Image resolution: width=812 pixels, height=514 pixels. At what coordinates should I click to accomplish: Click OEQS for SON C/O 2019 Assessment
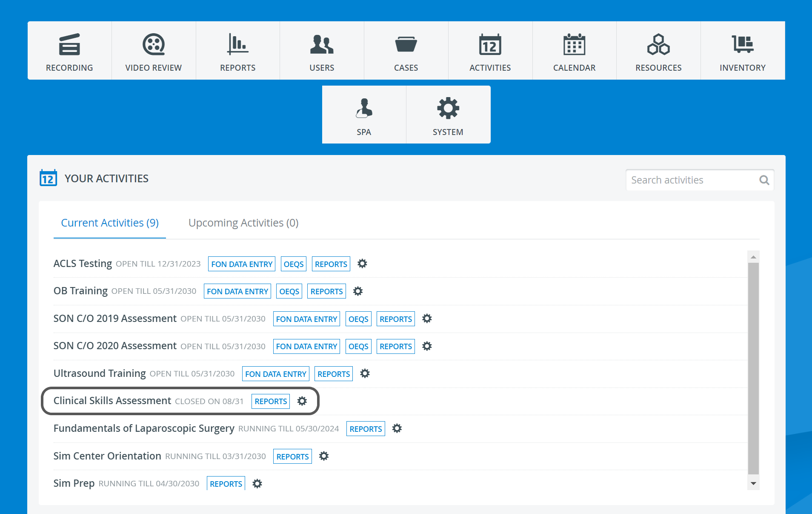pyautogui.click(x=358, y=319)
